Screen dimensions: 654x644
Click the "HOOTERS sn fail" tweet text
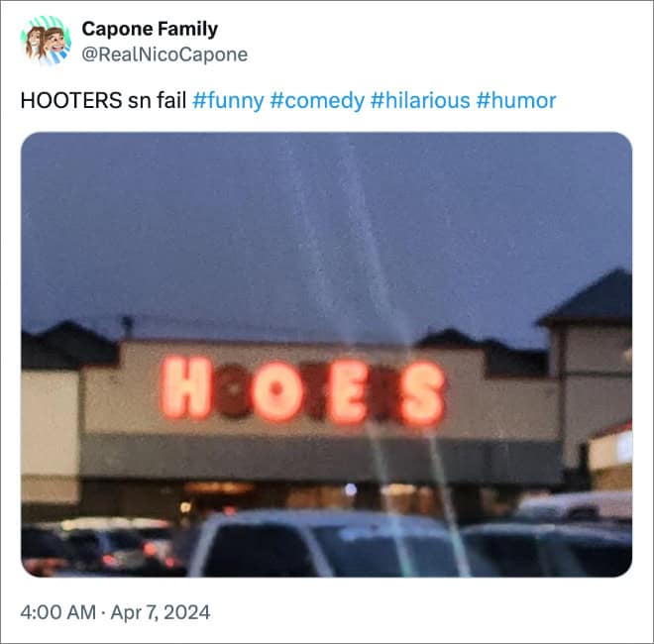[103, 101]
